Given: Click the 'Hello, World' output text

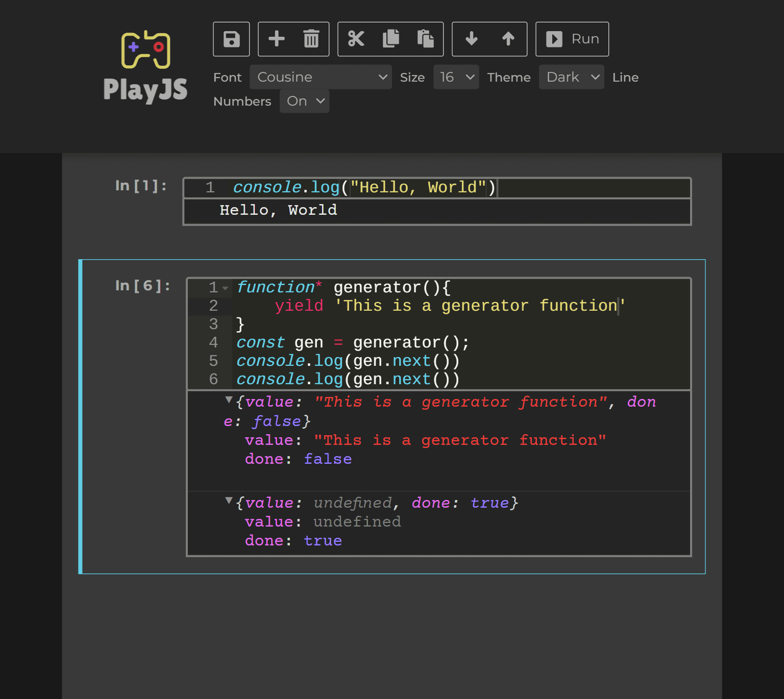Looking at the screenshot, I should (x=278, y=210).
